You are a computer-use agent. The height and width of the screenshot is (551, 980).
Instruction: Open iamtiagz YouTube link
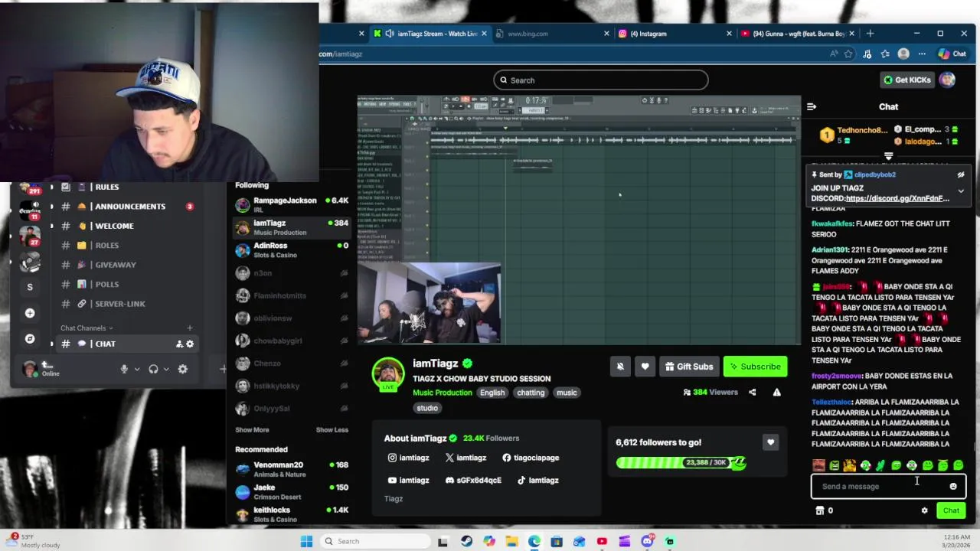[409, 481]
